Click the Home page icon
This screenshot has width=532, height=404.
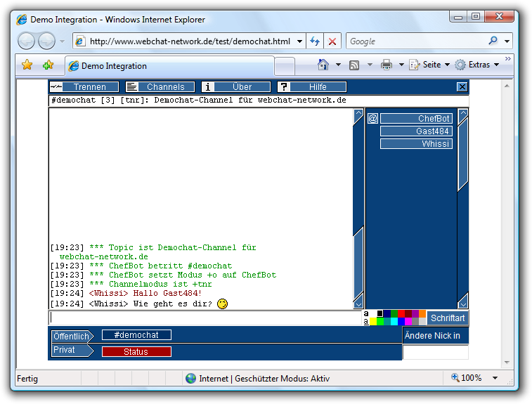pyautogui.click(x=323, y=65)
